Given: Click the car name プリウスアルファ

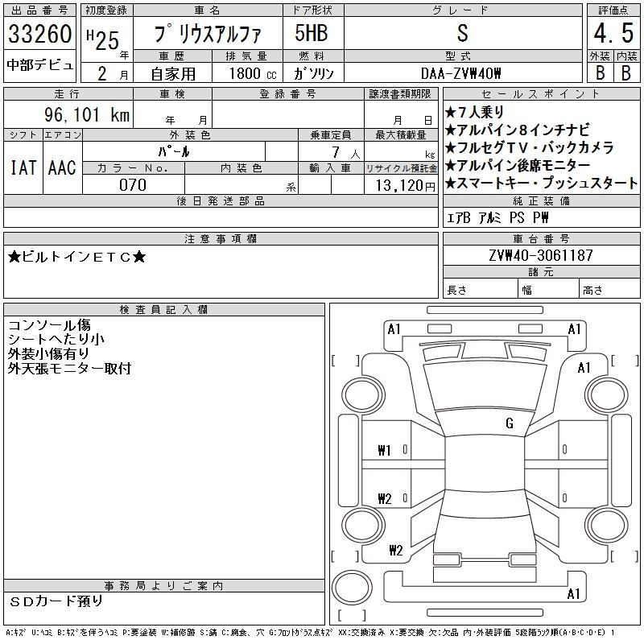Looking at the screenshot, I should pyautogui.click(x=206, y=35).
